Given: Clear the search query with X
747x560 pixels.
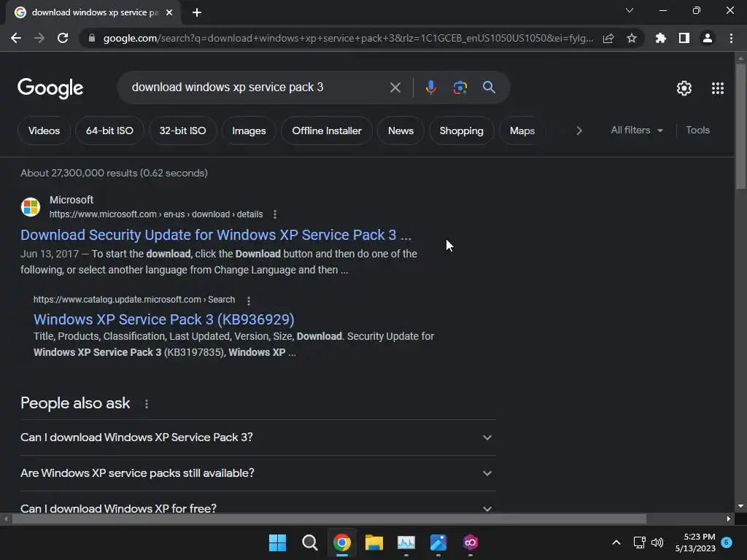Looking at the screenshot, I should click(395, 87).
